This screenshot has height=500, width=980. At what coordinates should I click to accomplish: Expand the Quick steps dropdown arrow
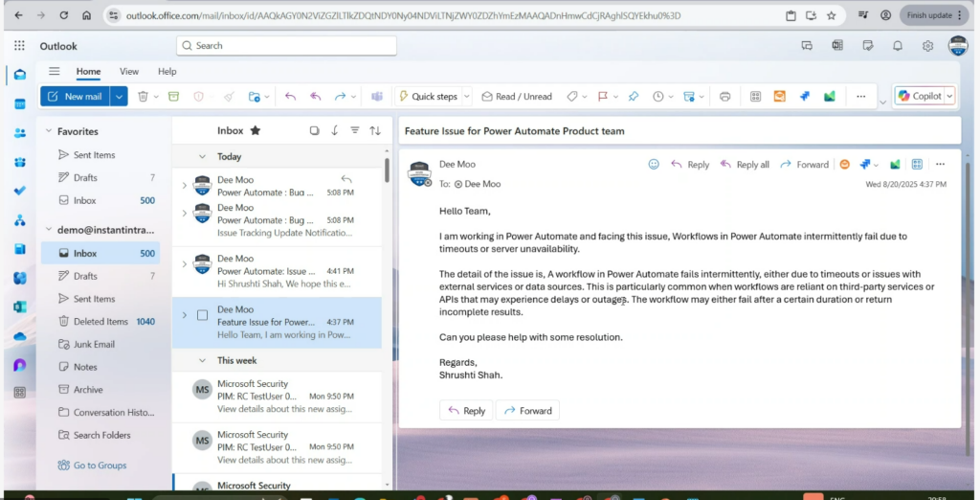point(466,97)
